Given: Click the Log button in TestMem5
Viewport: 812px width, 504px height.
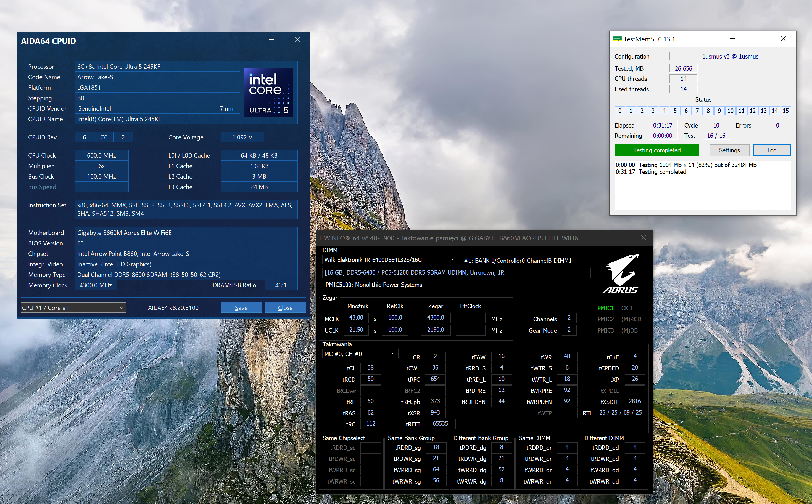Looking at the screenshot, I should 772,150.
